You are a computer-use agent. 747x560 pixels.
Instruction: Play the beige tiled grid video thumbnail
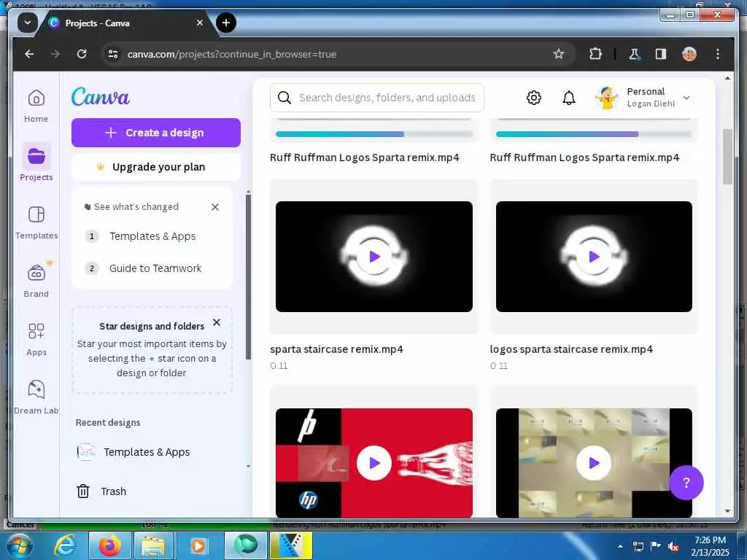tap(594, 463)
